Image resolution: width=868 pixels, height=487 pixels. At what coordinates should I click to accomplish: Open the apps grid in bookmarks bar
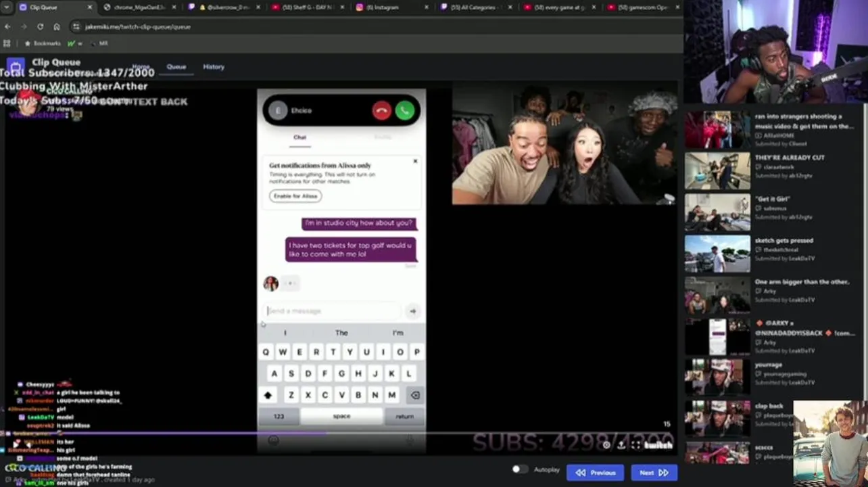7,43
